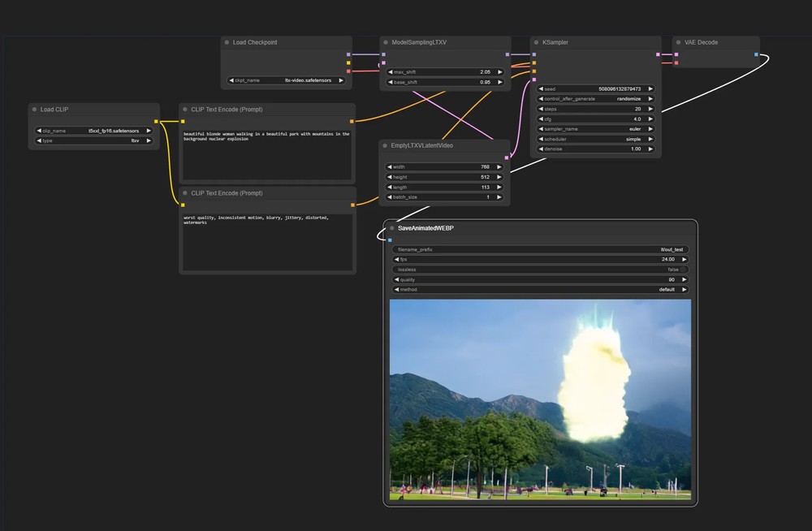Select the Load Checkpoint node by its title text

click(255, 42)
